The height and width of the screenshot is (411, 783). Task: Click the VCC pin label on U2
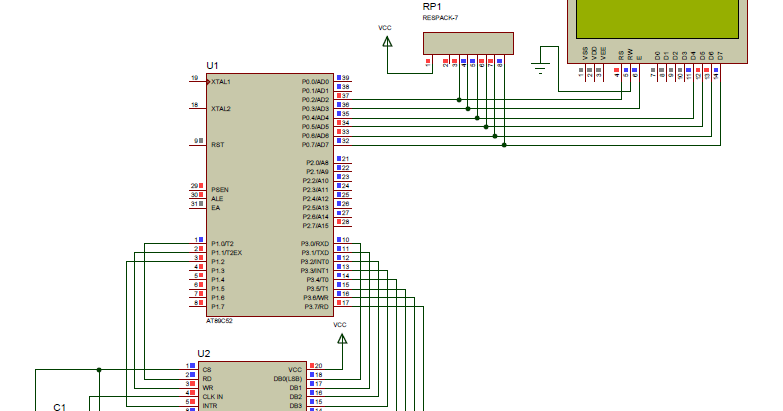click(295, 370)
